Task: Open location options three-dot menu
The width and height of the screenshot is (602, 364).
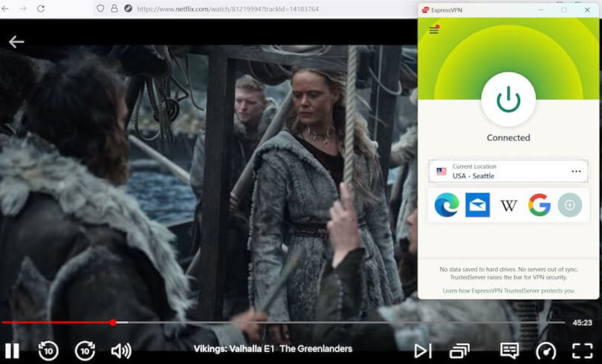Action: tap(576, 171)
